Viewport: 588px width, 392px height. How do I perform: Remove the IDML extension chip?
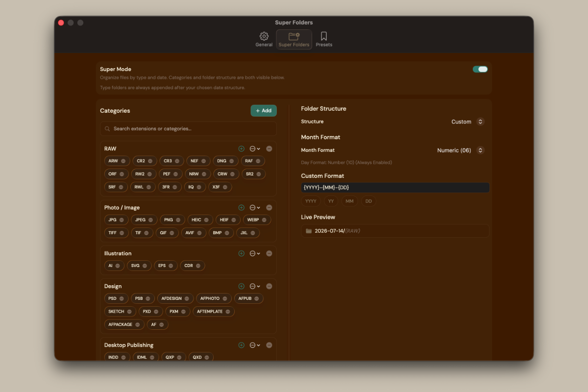pos(152,358)
